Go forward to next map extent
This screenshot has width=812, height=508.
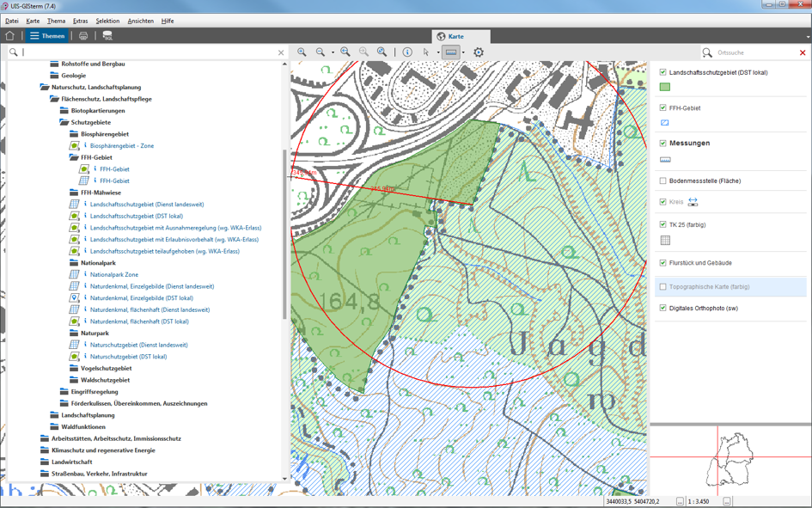point(364,52)
